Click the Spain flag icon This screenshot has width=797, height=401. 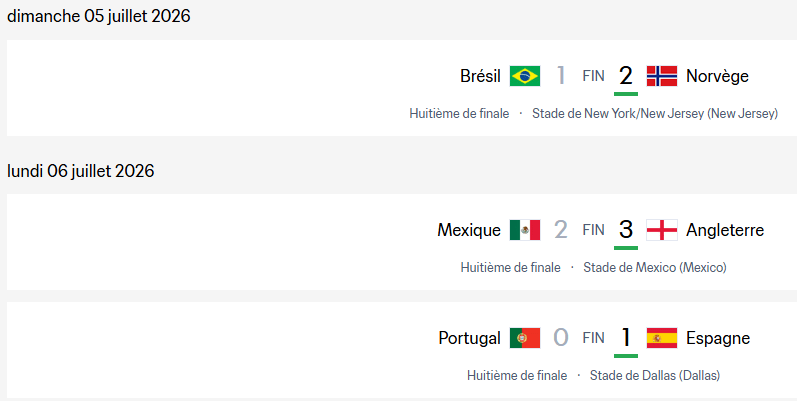click(x=662, y=338)
